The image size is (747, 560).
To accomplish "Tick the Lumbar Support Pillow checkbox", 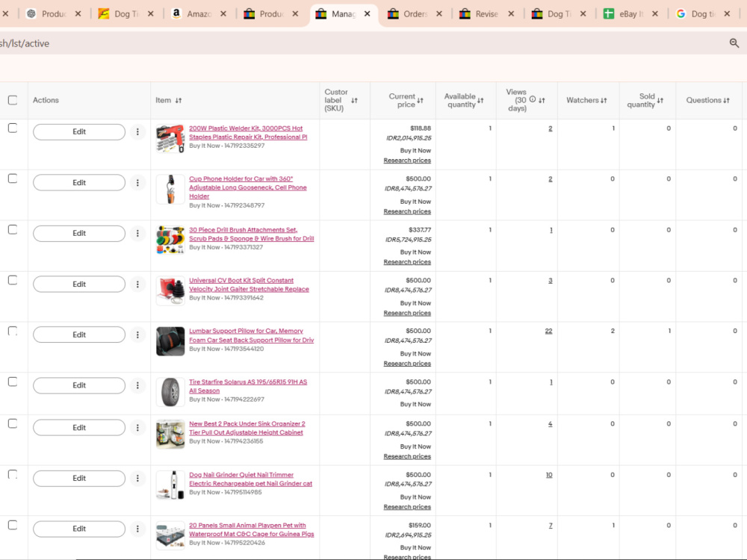I will click(13, 331).
